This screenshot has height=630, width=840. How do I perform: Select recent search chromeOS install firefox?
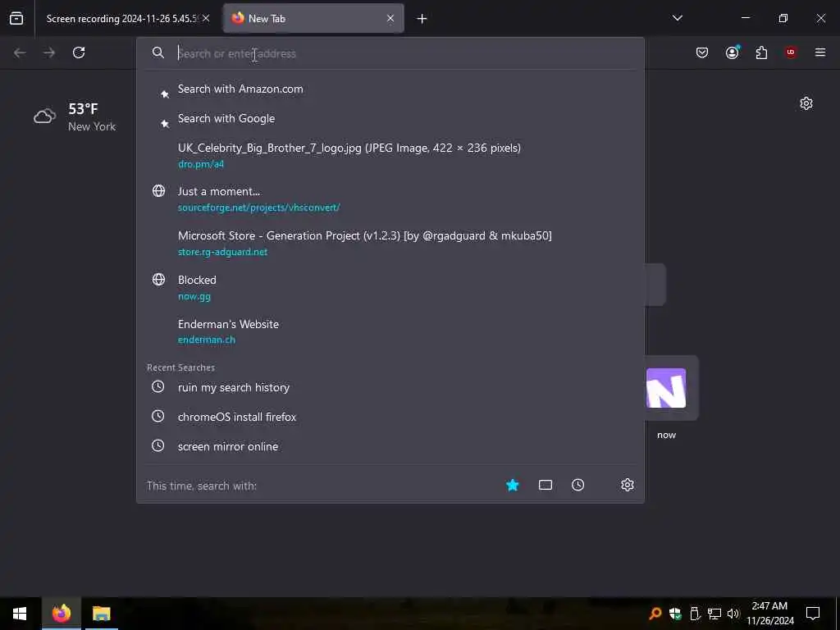pyautogui.click(x=390, y=417)
